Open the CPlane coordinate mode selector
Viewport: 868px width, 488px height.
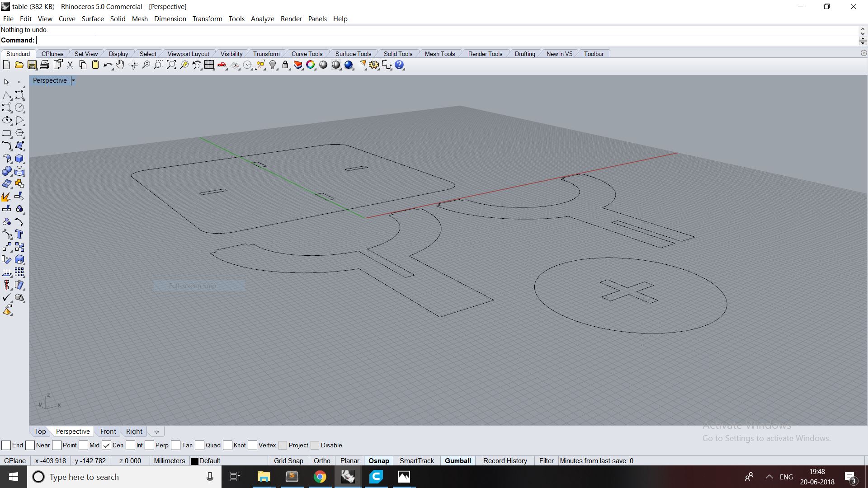coord(15,461)
